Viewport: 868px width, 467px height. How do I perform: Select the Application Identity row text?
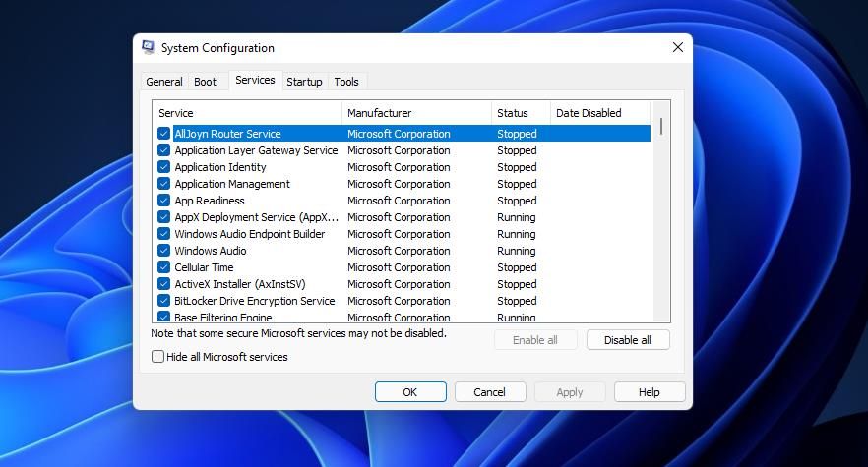pos(220,166)
